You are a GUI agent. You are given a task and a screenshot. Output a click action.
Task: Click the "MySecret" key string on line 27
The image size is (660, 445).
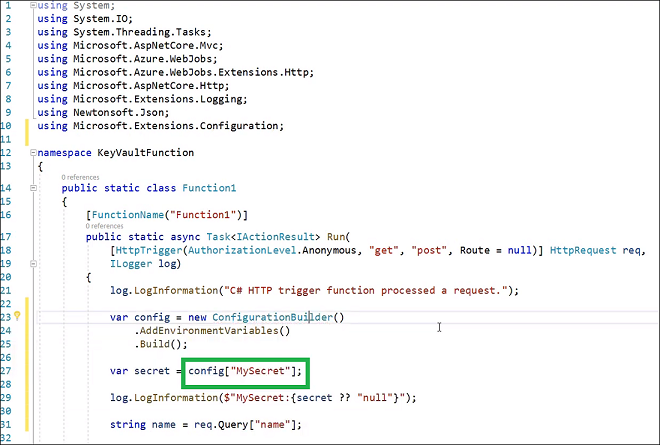tap(260, 371)
